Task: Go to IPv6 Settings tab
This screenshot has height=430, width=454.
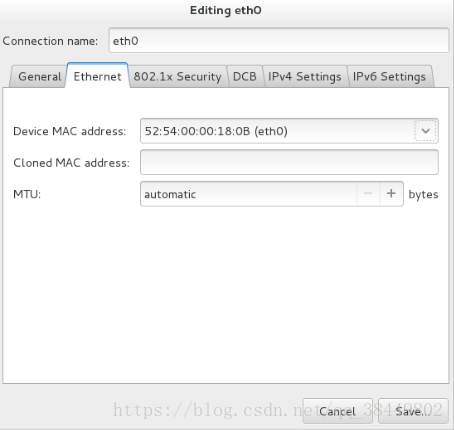Action: coord(389,77)
